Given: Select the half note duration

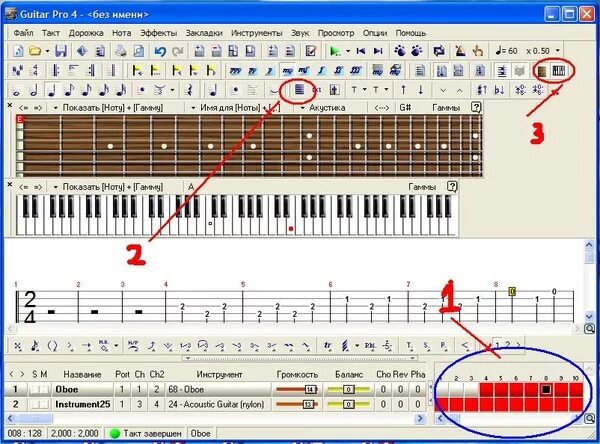Looking at the screenshot, I should point(34,91).
